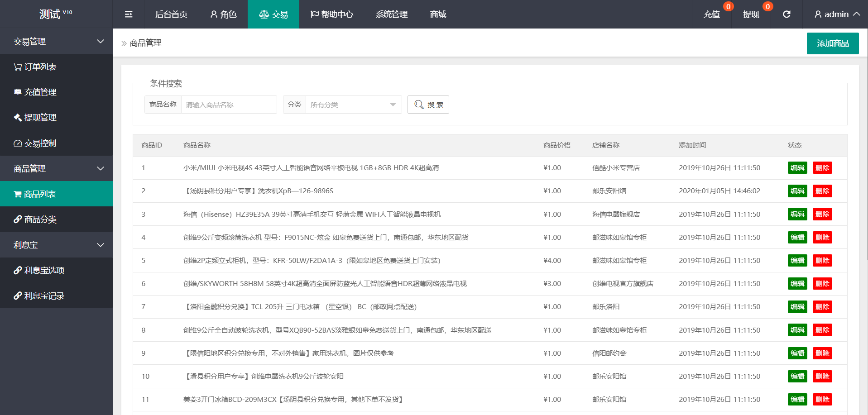Click the magnifier icon on search button

(419, 105)
